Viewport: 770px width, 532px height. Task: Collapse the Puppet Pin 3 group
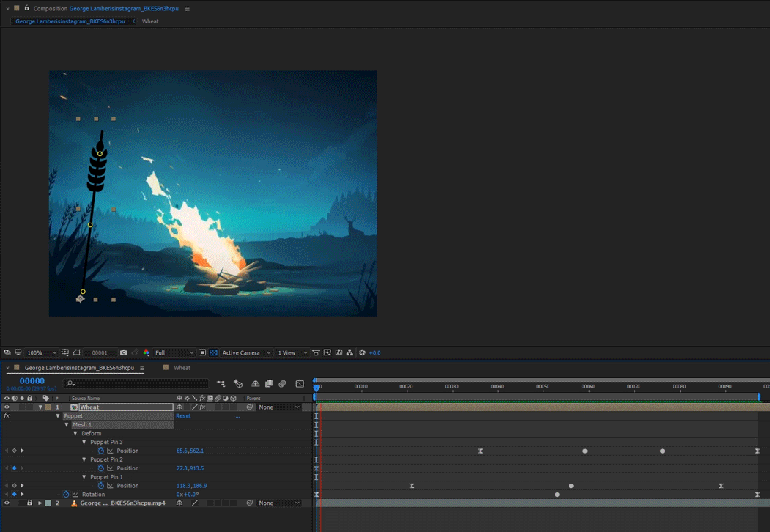coord(84,442)
